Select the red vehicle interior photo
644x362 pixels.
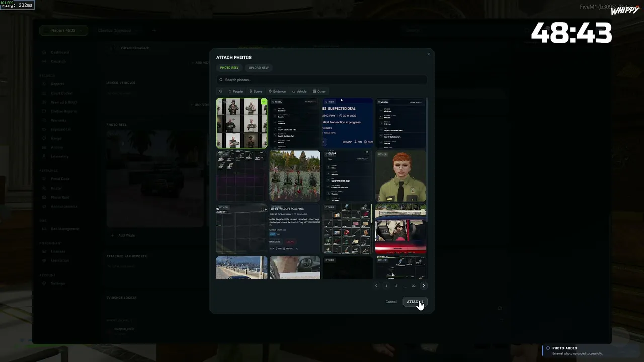click(x=400, y=229)
